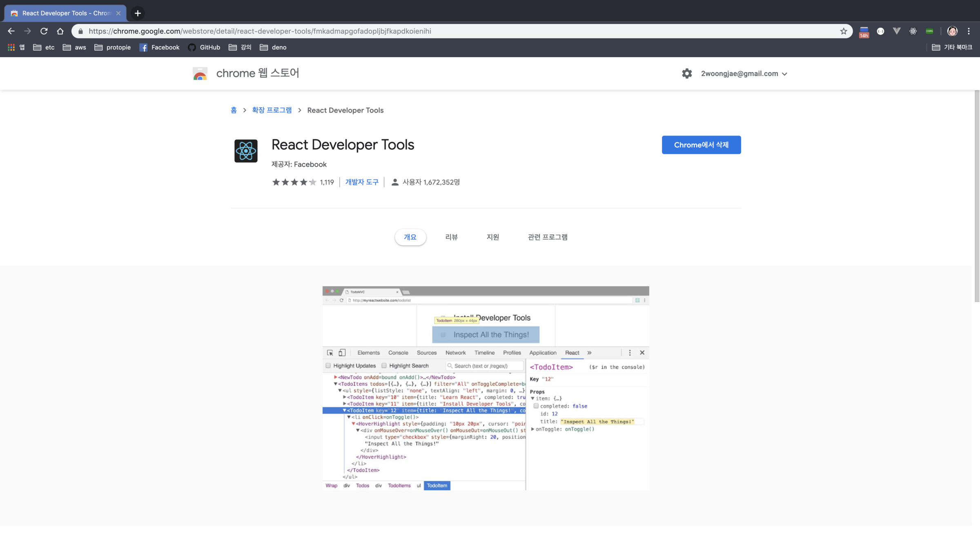Click the React DevTools extension icon
The height and width of the screenshot is (551, 980).
click(x=913, y=31)
